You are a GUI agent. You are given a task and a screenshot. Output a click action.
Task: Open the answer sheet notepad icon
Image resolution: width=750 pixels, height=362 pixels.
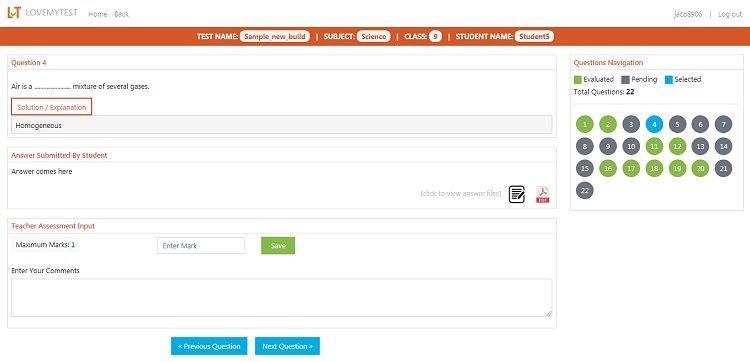517,194
